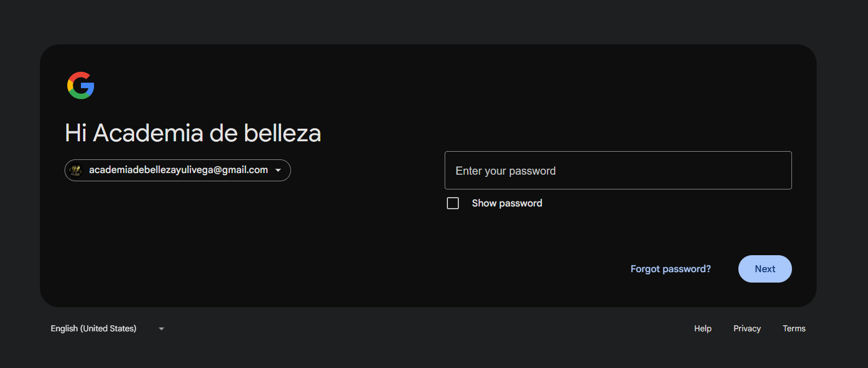Click the gmail.com email address text
Image resolution: width=868 pixels, height=368 pixels.
pyautogui.click(x=178, y=170)
